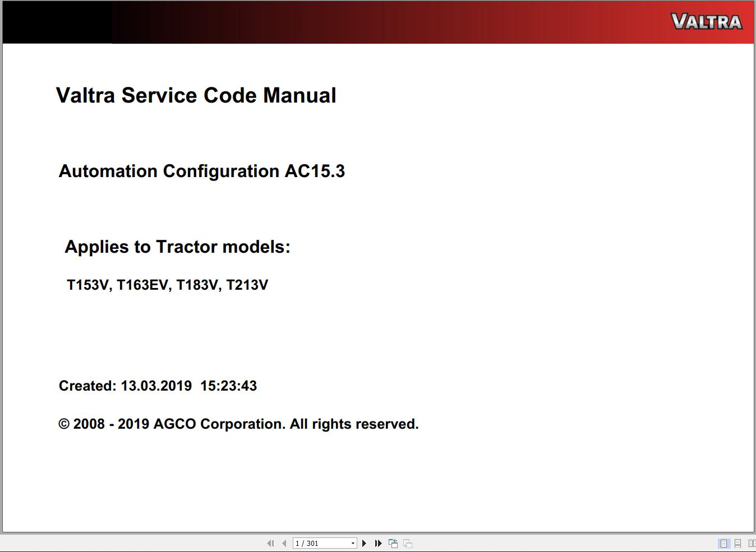Click the next page arrow
756x552 pixels.
[x=364, y=543]
